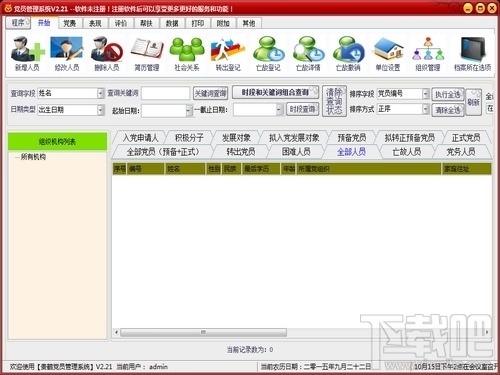Click the 组织机构列表 header
Viewport: 500px width, 375px height.
(x=57, y=141)
